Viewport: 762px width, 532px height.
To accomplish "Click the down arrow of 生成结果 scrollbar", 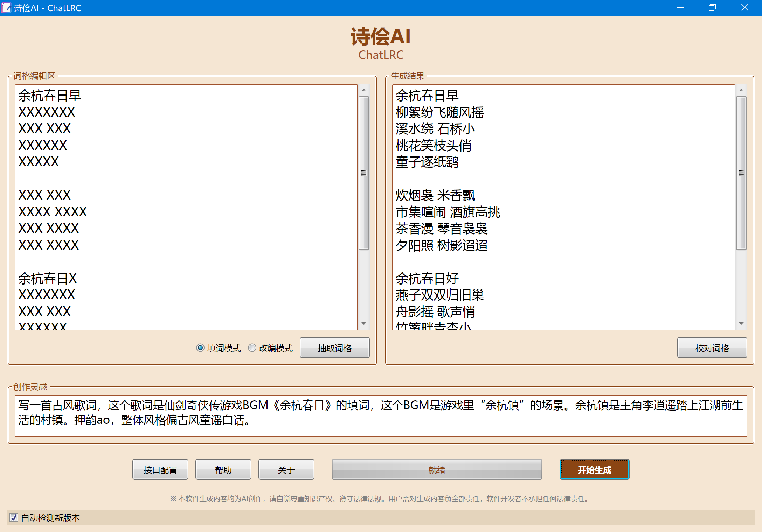I will tap(741, 324).
